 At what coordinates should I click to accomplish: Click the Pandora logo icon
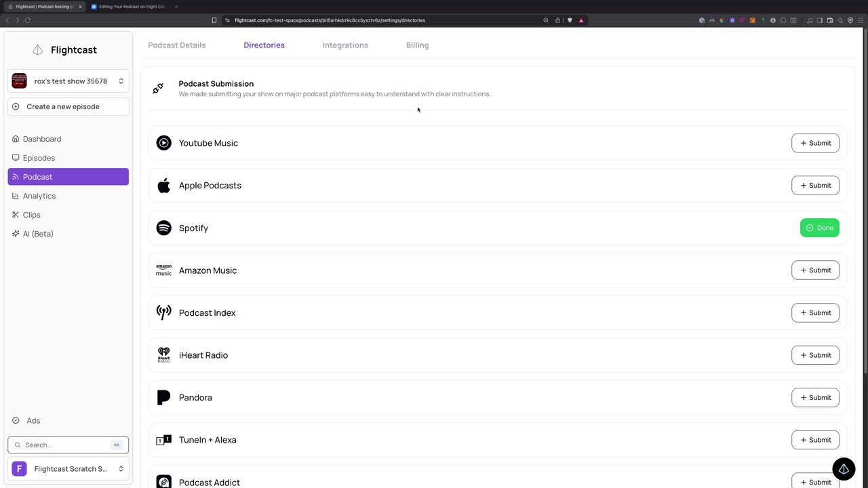coord(163,397)
